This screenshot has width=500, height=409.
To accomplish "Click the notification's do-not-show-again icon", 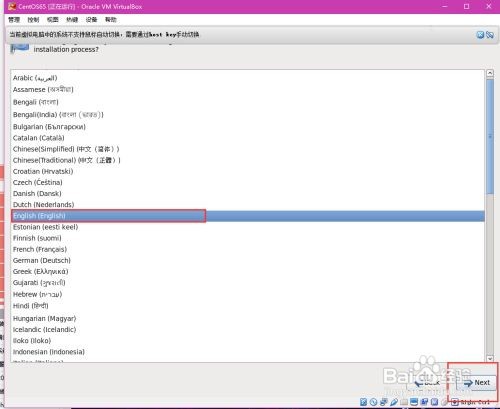I will [490, 34].
